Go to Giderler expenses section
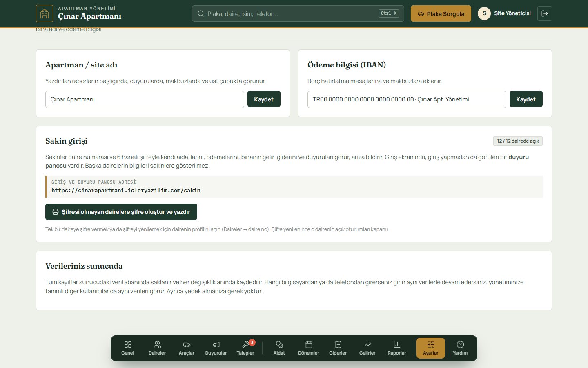This screenshot has height=368, width=588. (338, 348)
